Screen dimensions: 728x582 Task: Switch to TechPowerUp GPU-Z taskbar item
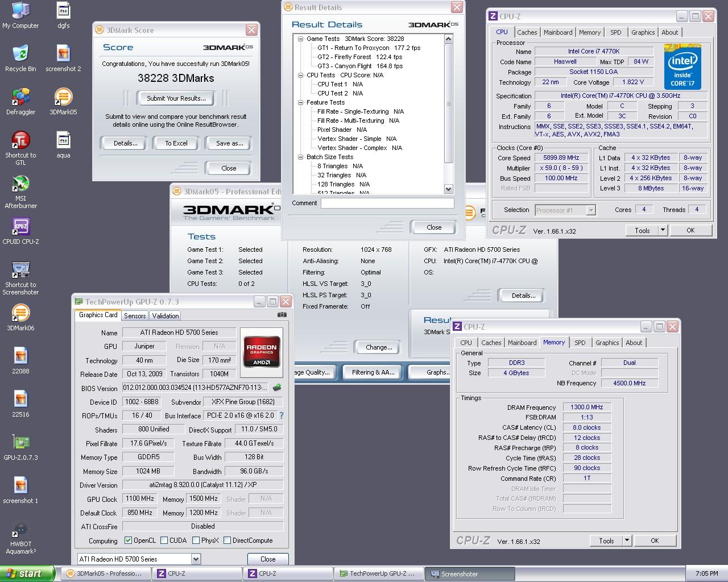point(379,573)
